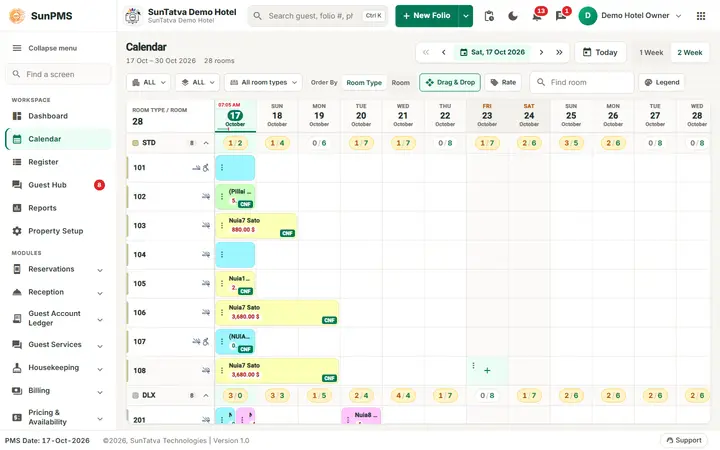Click blue block in room 104

[235, 255]
